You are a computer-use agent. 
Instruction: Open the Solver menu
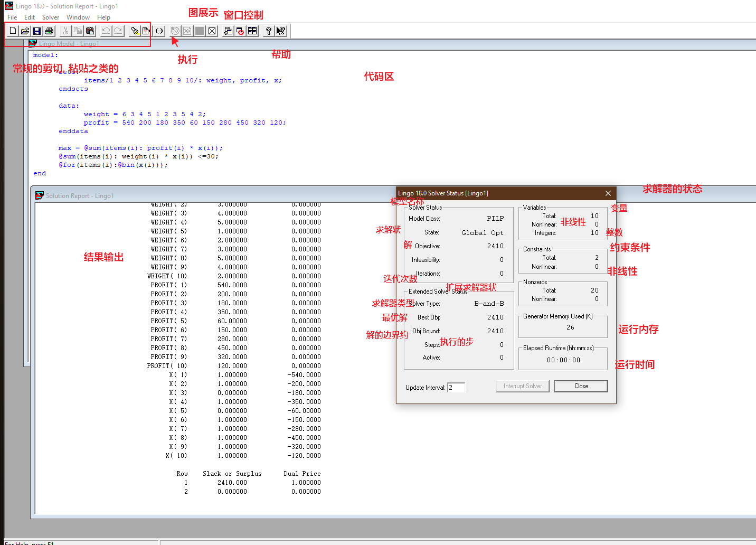[x=51, y=17]
